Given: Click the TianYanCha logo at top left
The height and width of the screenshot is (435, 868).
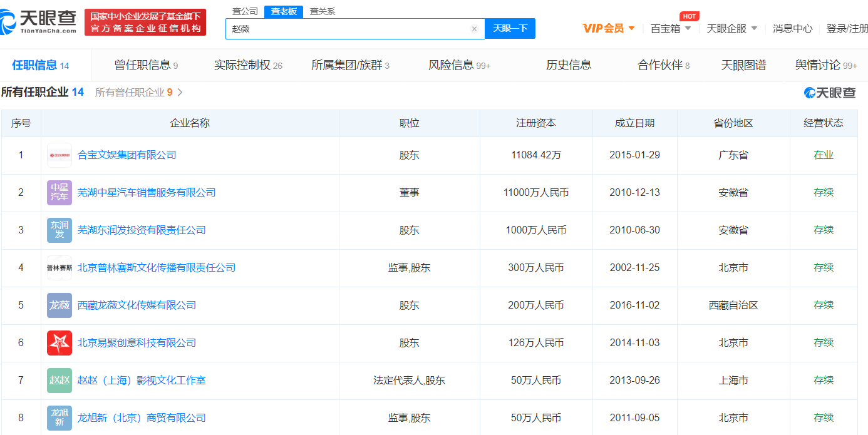Looking at the screenshot, I should pyautogui.click(x=39, y=22).
